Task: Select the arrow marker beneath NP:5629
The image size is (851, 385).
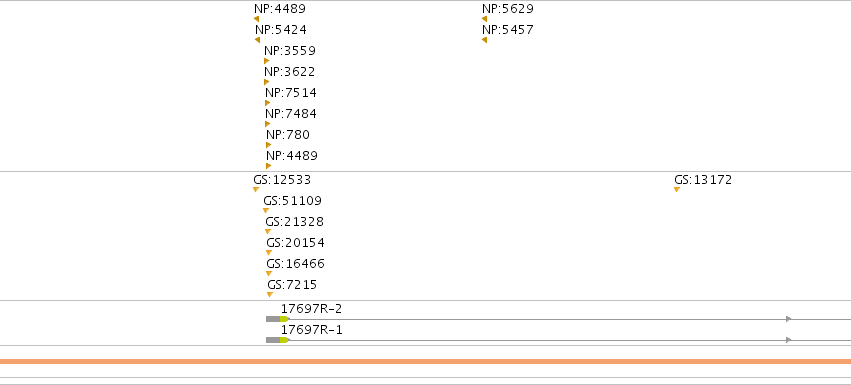Action: click(484, 19)
